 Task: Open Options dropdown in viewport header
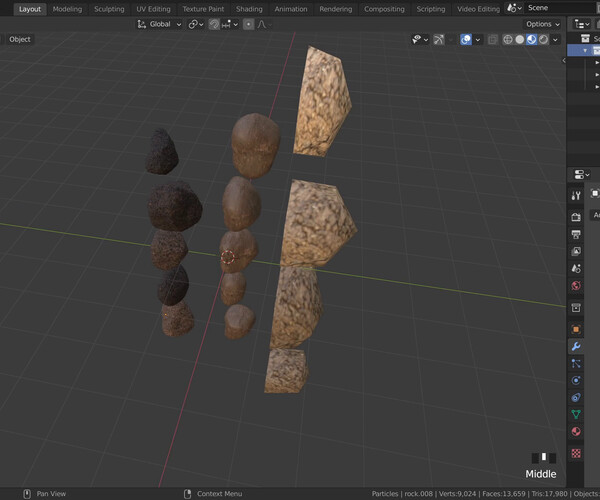point(543,24)
